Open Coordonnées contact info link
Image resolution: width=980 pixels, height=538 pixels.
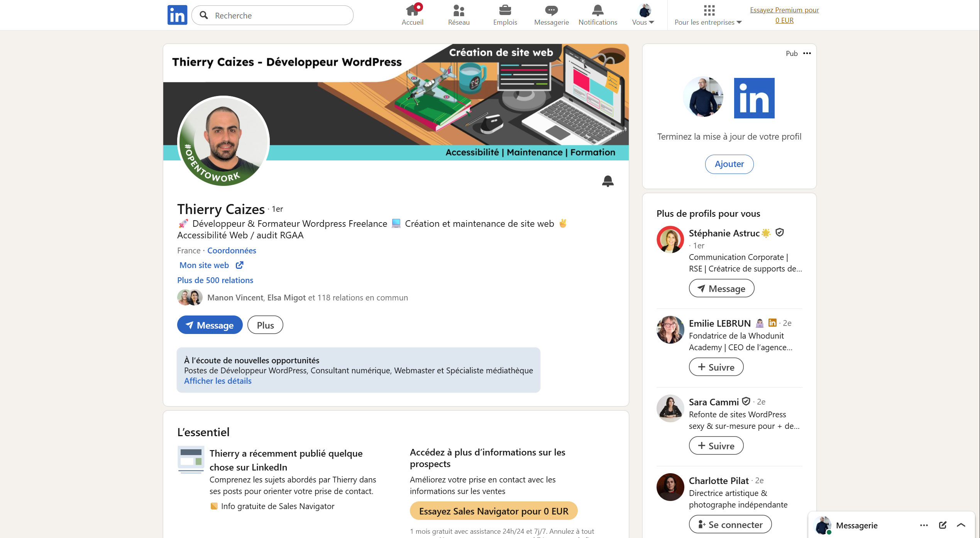pos(232,251)
